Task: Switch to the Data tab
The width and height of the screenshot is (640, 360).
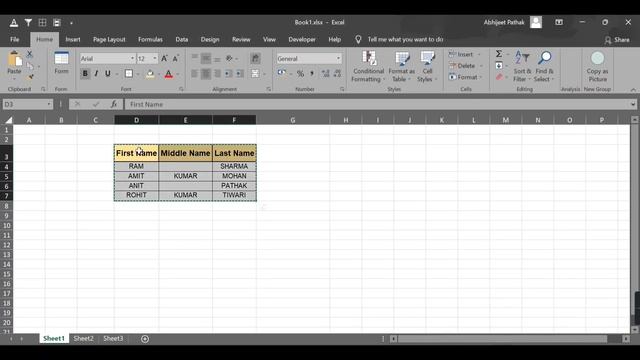Action: click(x=182, y=40)
